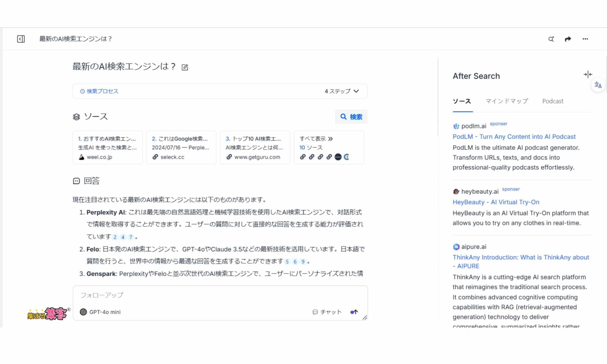This screenshot has width=607, height=364.
Task: Click the podlm.ai favicon
Action: 456,126
